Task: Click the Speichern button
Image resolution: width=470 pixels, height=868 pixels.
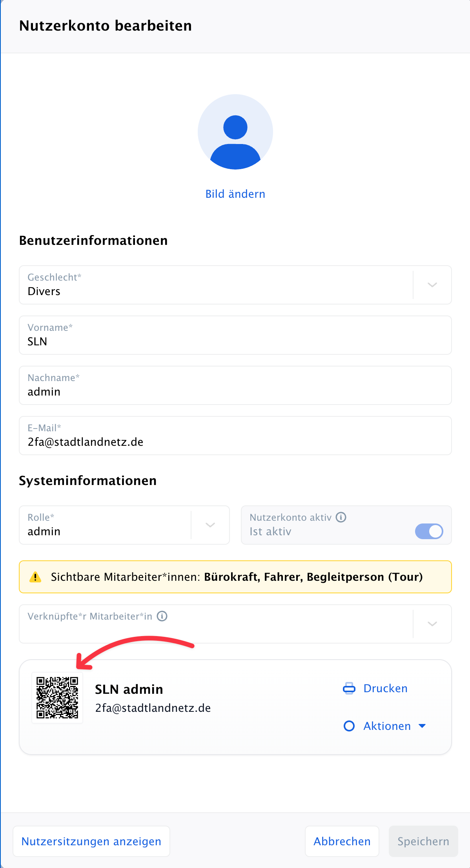Action: click(423, 841)
